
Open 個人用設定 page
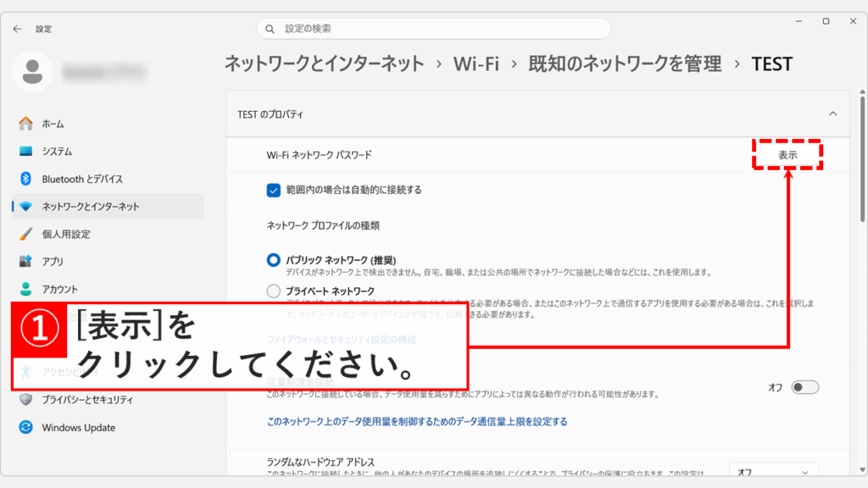pos(108,234)
